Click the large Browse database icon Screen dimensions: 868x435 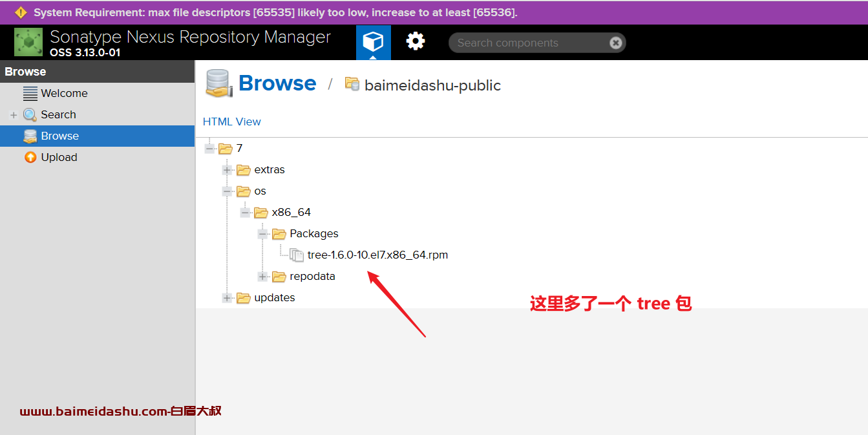(x=219, y=83)
